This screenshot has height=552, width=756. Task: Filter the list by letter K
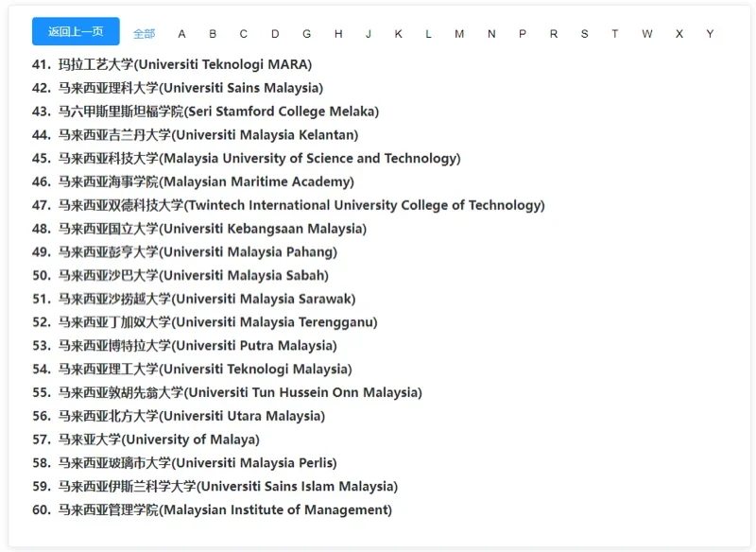pos(398,34)
